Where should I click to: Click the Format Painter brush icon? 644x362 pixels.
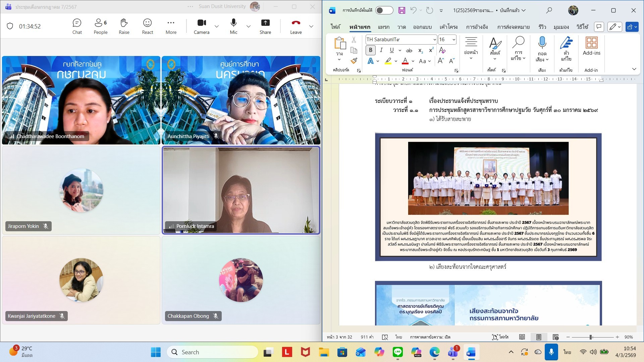(354, 61)
